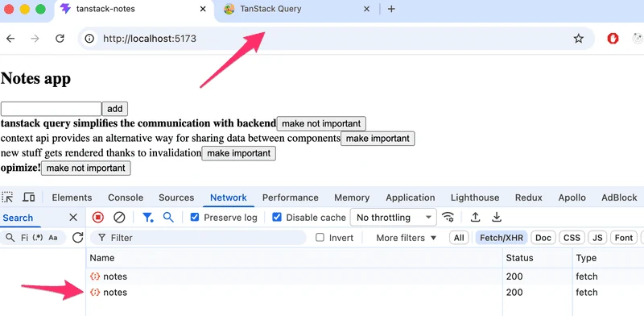Stop recording the network log
This screenshot has height=316, width=644.
97,218
